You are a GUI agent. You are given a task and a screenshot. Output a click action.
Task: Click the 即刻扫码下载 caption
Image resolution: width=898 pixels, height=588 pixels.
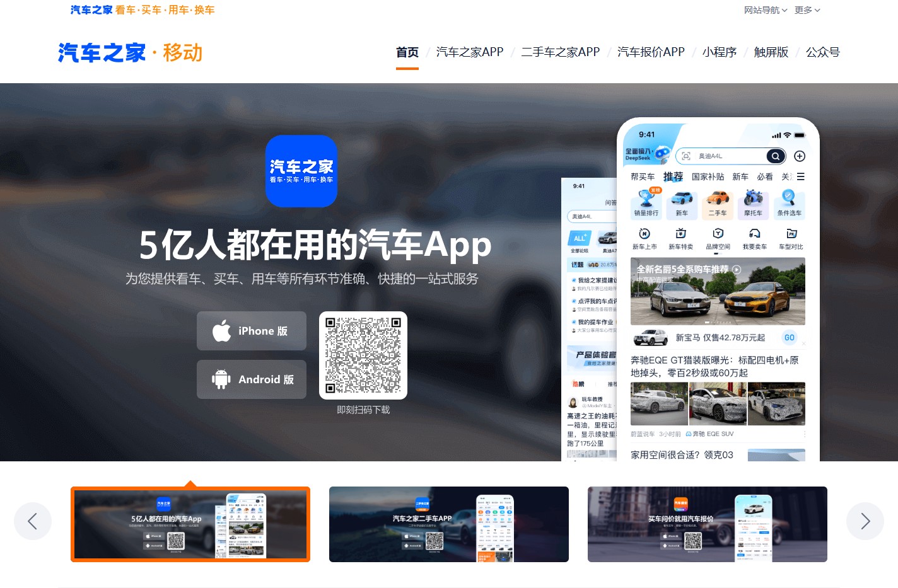click(x=363, y=410)
